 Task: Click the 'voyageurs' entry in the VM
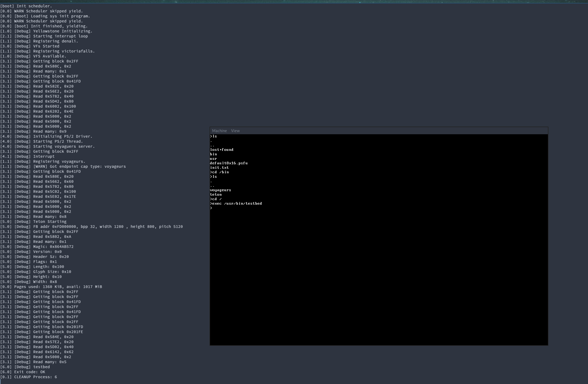tap(220, 190)
